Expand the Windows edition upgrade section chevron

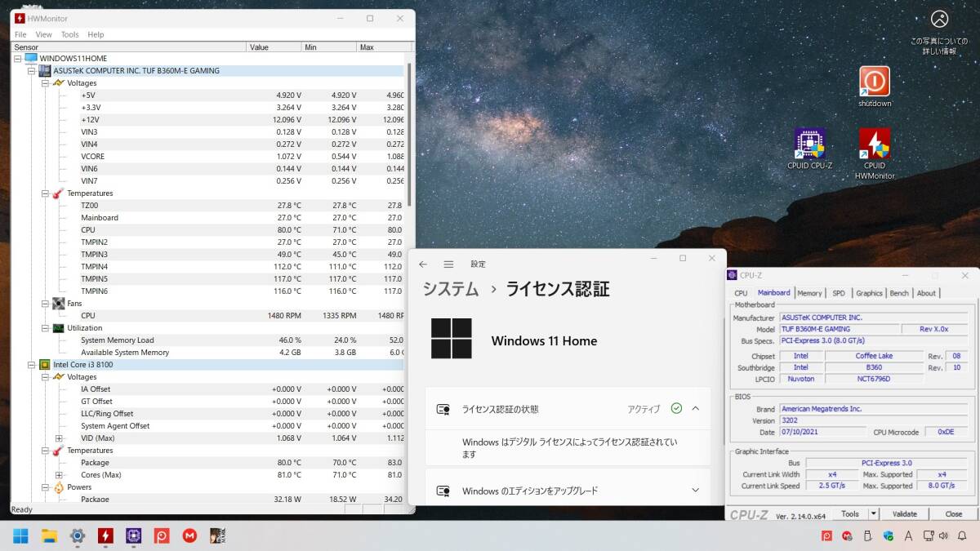696,491
